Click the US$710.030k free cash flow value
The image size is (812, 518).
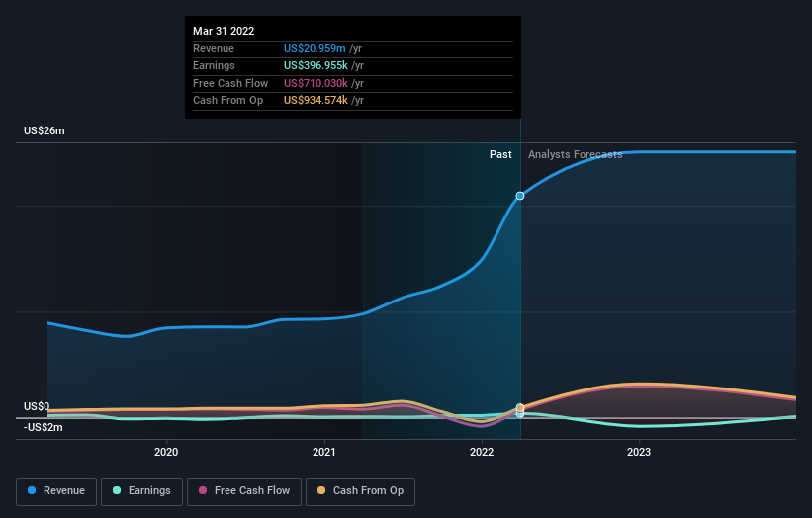coord(316,83)
